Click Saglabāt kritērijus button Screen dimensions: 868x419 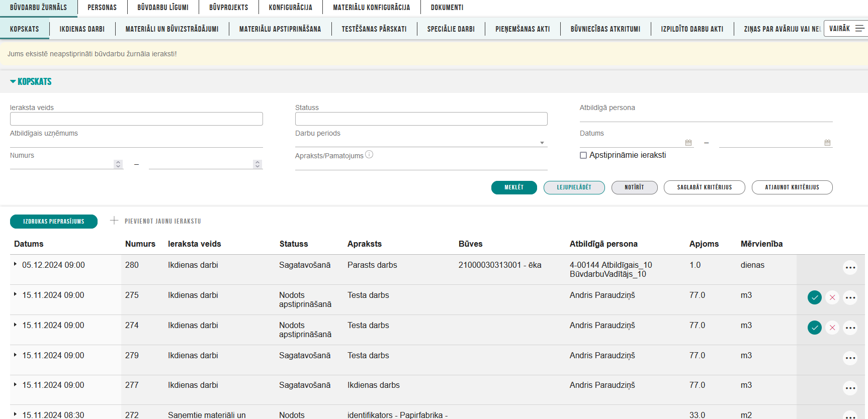pos(705,187)
